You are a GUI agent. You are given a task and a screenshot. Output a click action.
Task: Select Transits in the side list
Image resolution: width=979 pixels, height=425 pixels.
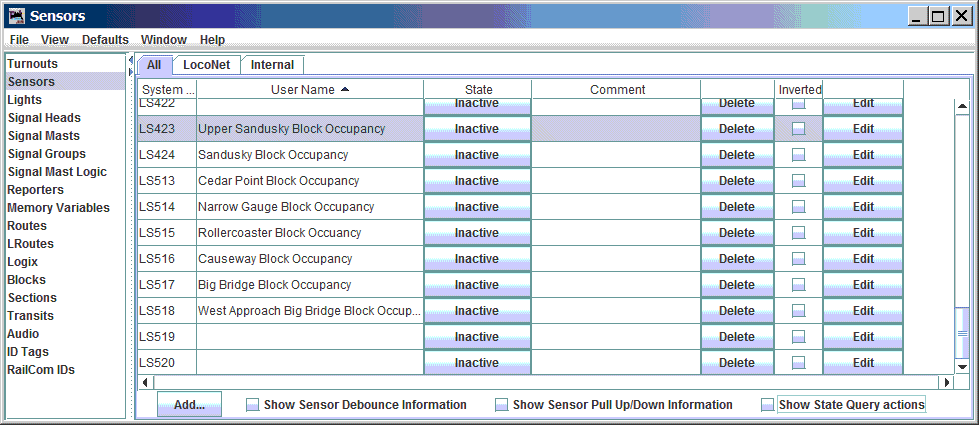[30, 316]
